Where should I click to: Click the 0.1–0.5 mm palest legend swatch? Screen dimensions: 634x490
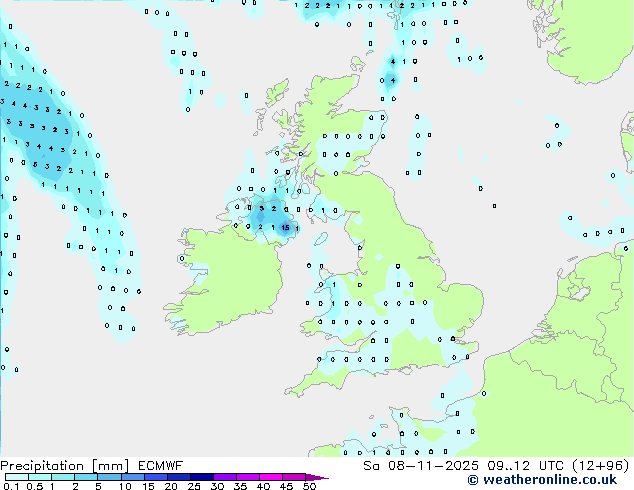coord(17,477)
